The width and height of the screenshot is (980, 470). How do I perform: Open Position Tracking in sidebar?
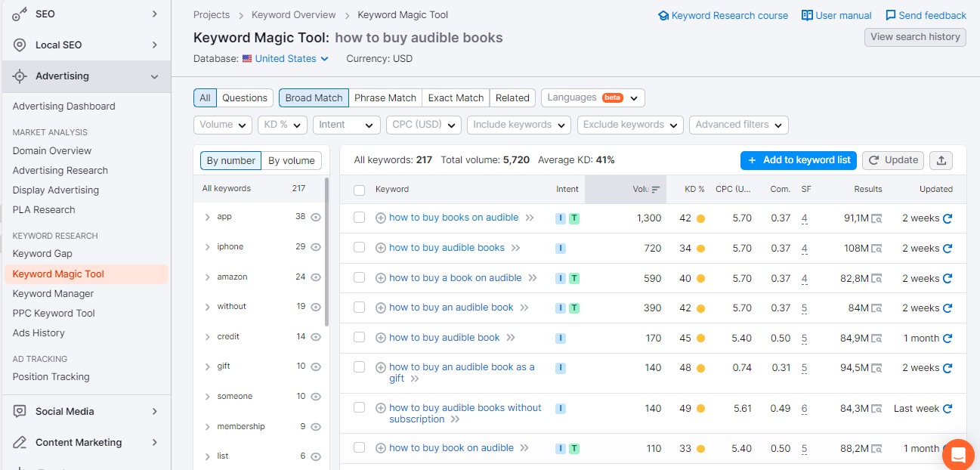[x=51, y=377]
